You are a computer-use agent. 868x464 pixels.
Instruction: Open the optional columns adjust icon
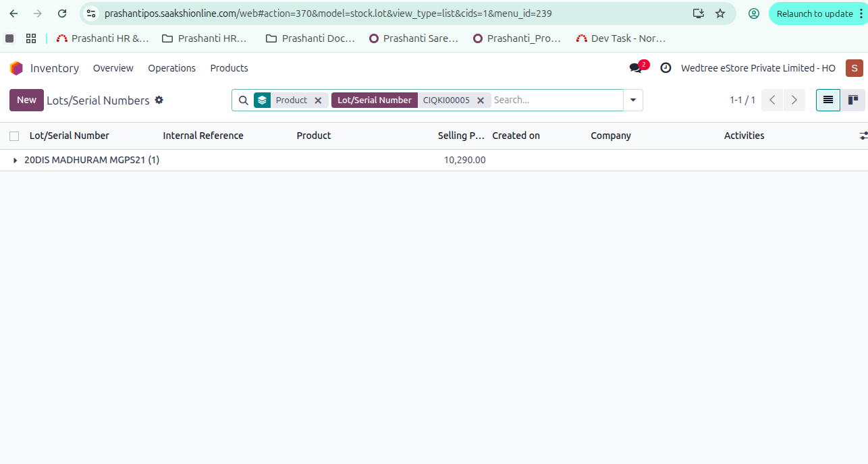coord(863,136)
